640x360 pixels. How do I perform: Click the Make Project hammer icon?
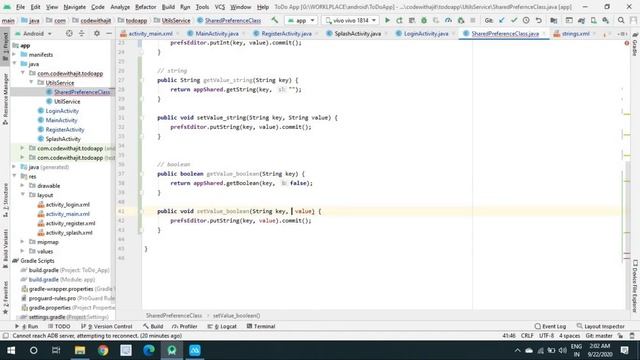coord(275,20)
